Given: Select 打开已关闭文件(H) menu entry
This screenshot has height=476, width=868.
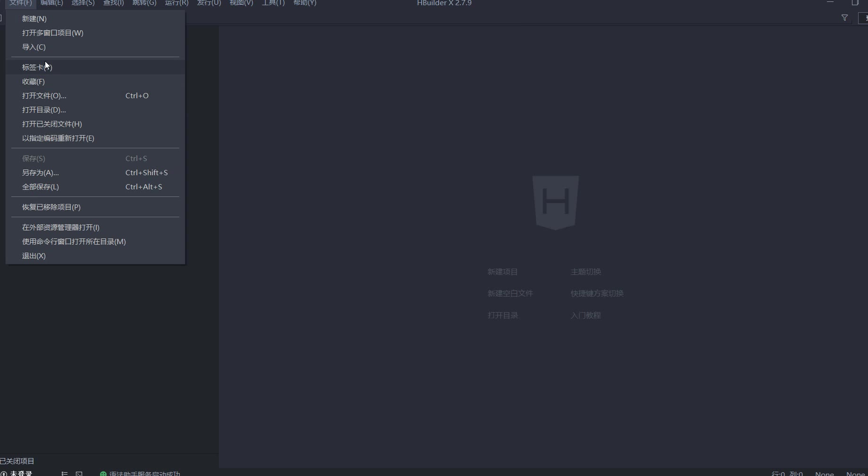Looking at the screenshot, I should (95, 124).
